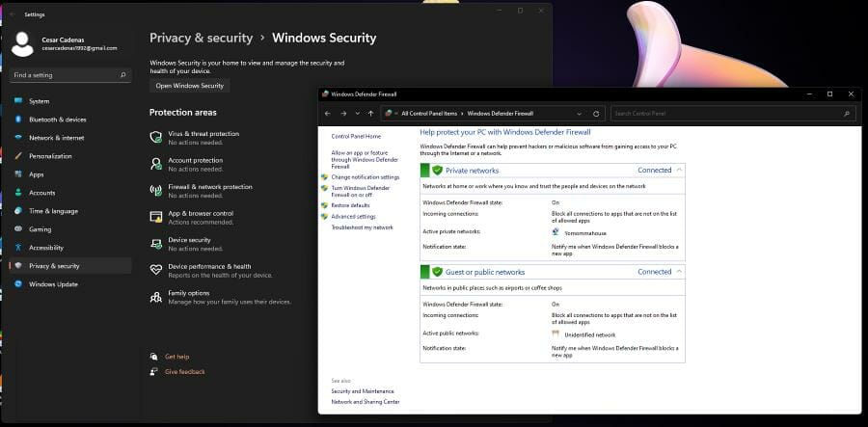Click Back arrow in Firewall window
The image size is (868, 427).
(328, 114)
